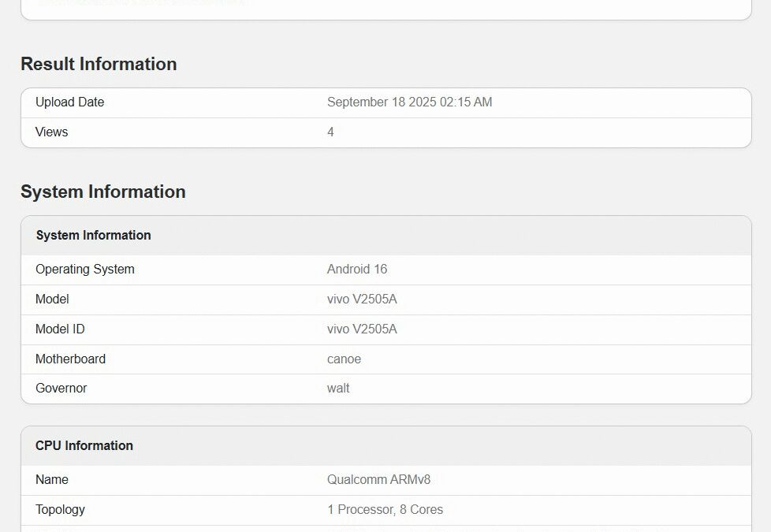771x532 pixels.
Task: Select the Model ID row
Action: click(x=385, y=329)
